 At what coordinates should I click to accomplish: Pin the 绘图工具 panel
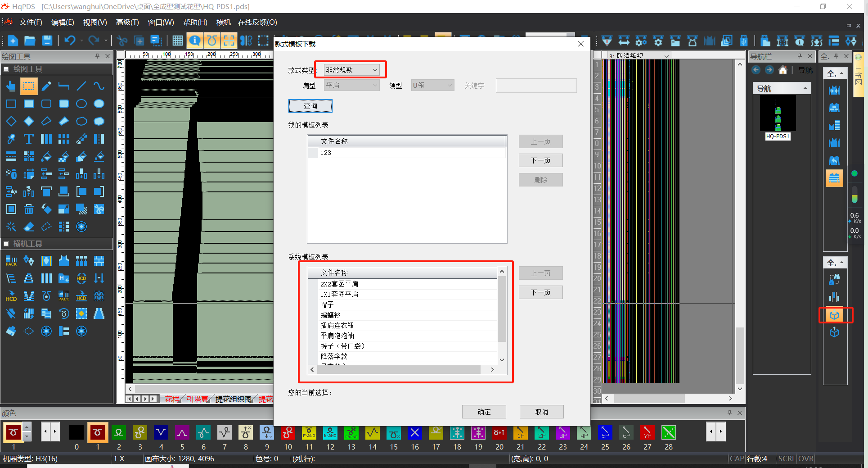pos(97,56)
